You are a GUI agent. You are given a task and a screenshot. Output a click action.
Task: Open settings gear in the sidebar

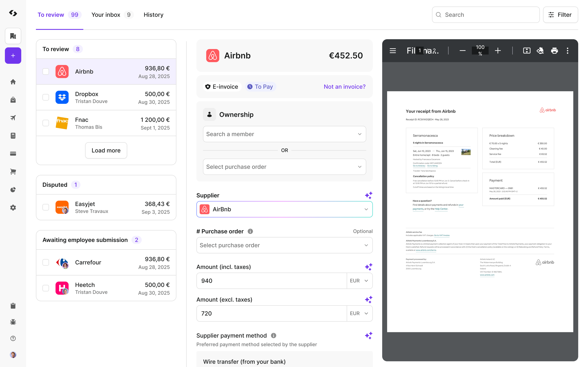pyautogui.click(x=13, y=207)
